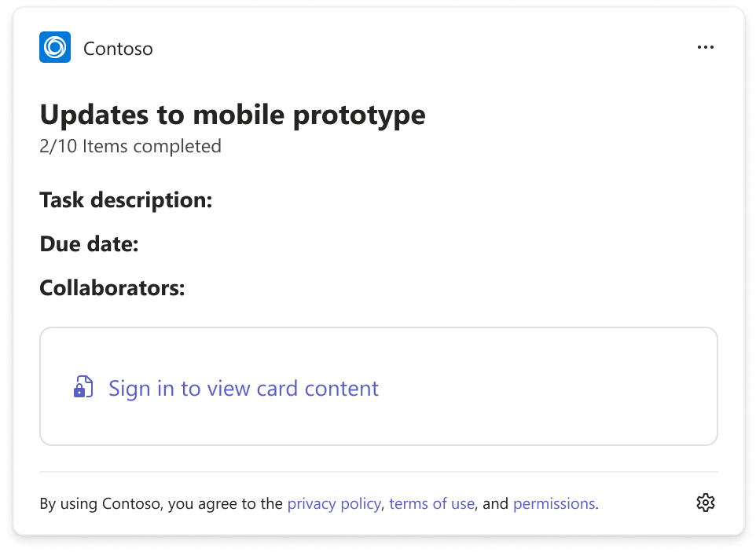
Task: Click the "Due date:" label
Action: click(90, 243)
